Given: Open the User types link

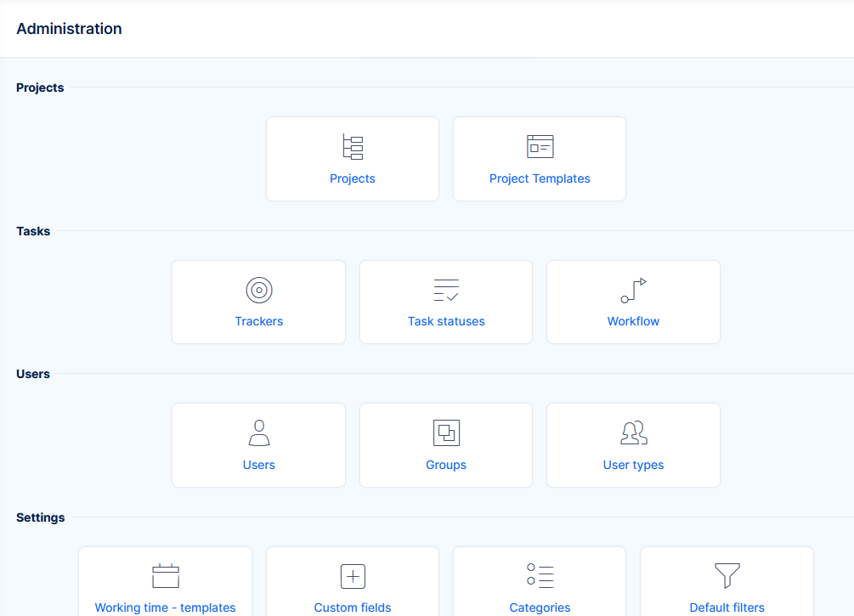Looking at the screenshot, I should click(633, 465).
